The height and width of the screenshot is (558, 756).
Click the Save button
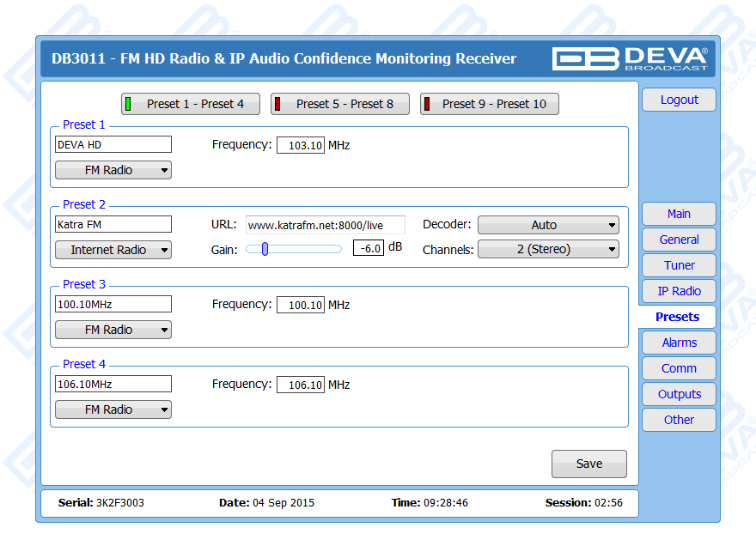[x=589, y=464]
